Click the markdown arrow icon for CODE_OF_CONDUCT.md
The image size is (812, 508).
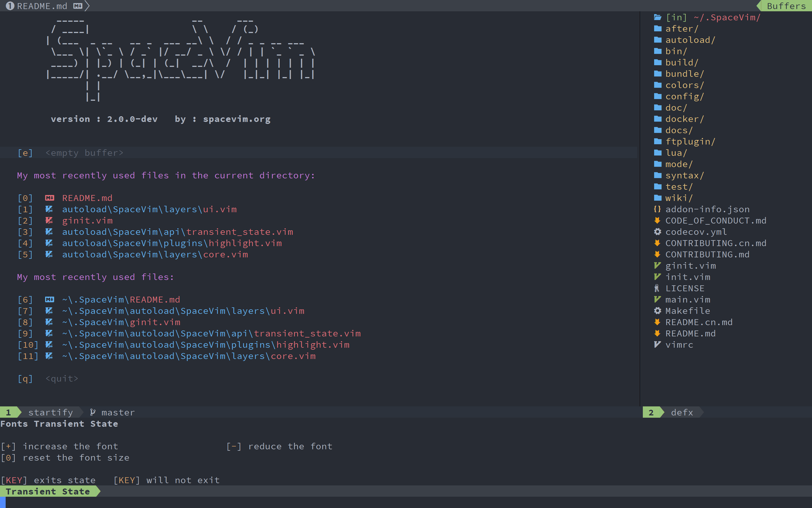pyautogui.click(x=657, y=220)
